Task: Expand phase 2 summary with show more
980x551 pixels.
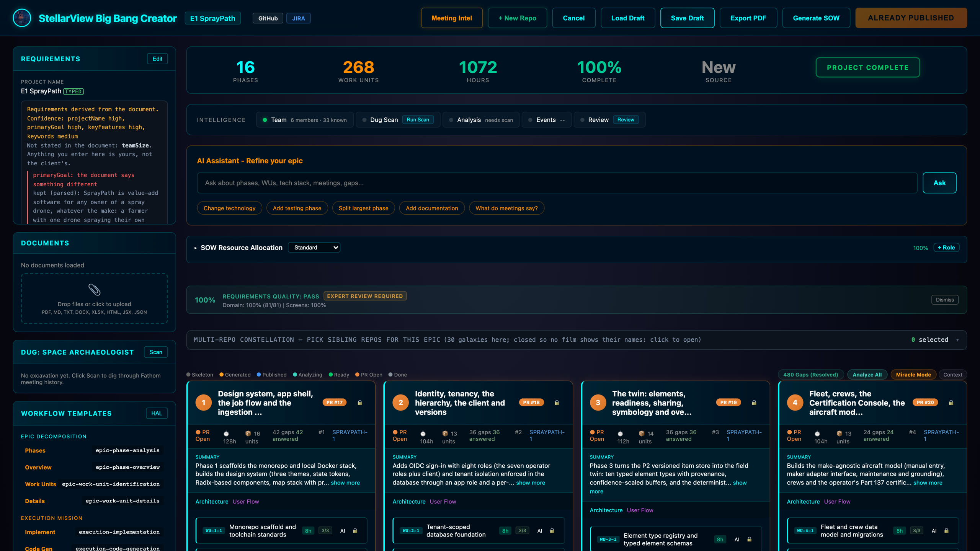Action: (531, 483)
